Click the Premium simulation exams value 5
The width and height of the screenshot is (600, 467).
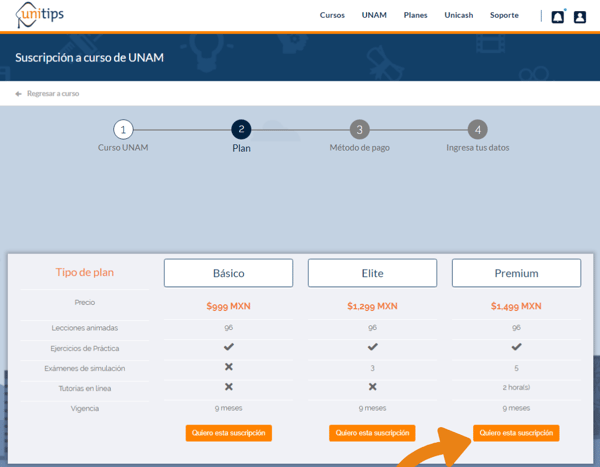click(x=516, y=368)
